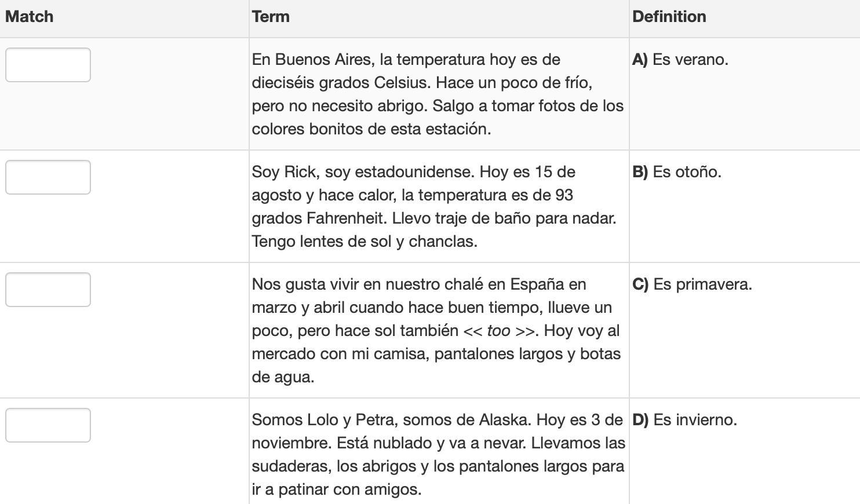
Task: Focus the Match box for the España paragraph
Action: coord(48,290)
